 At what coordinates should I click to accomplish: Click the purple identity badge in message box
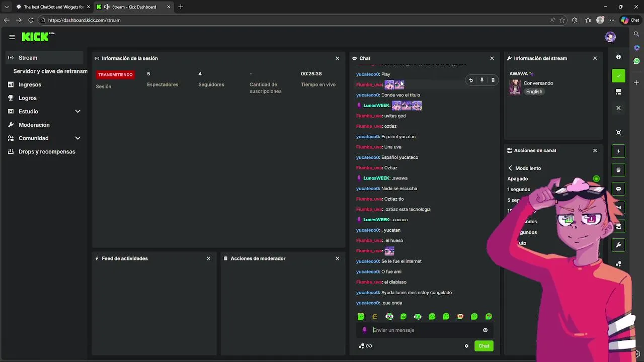point(365,330)
